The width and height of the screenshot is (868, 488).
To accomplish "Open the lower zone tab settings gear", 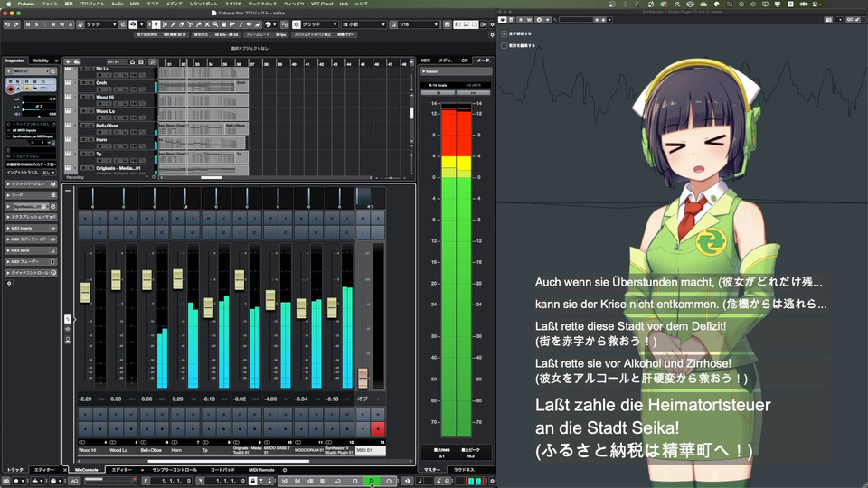I will coord(285,470).
